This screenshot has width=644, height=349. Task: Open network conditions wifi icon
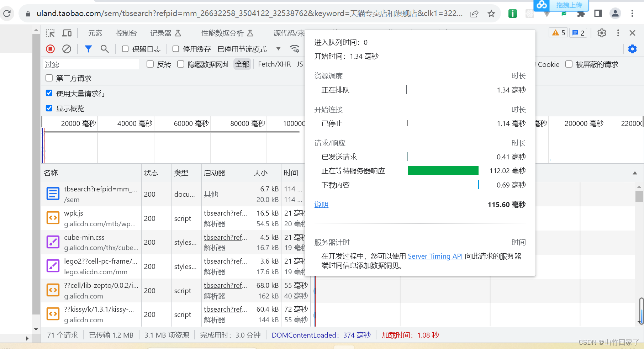click(x=295, y=49)
